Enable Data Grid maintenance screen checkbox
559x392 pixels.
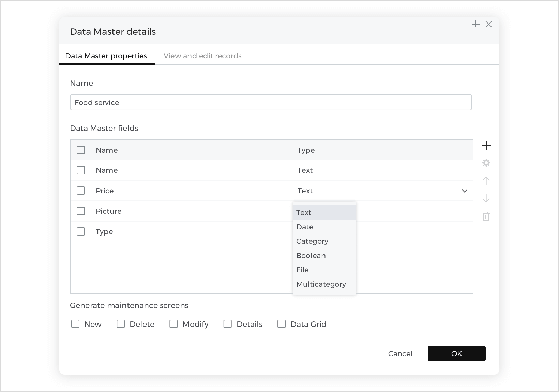[x=282, y=324]
